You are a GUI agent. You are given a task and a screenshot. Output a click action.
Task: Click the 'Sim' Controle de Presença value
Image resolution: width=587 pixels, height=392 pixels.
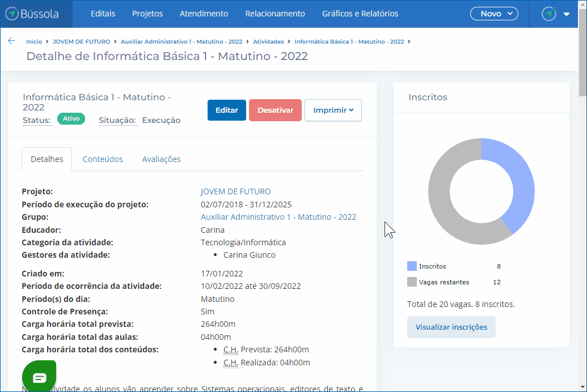point(208,312)
